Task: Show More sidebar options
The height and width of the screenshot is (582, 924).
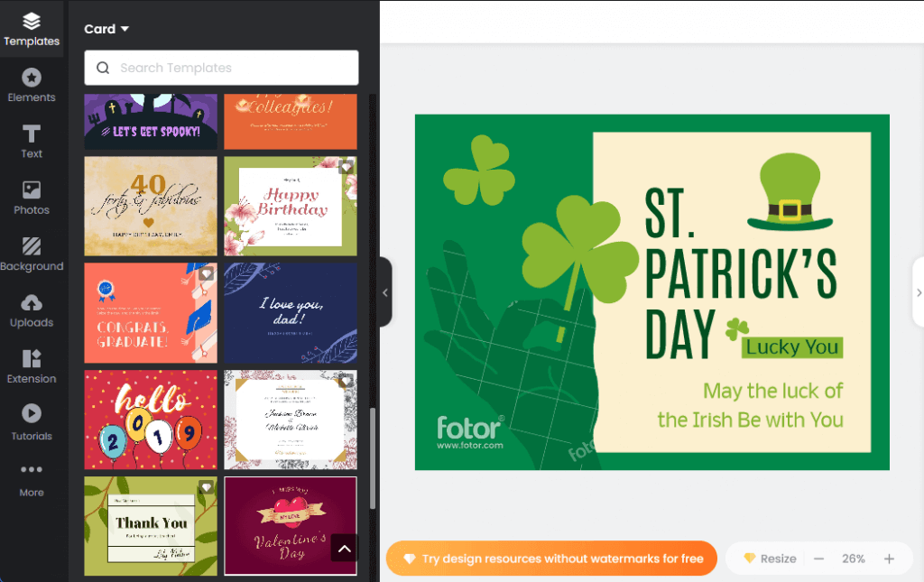Action: coord(32,480)
